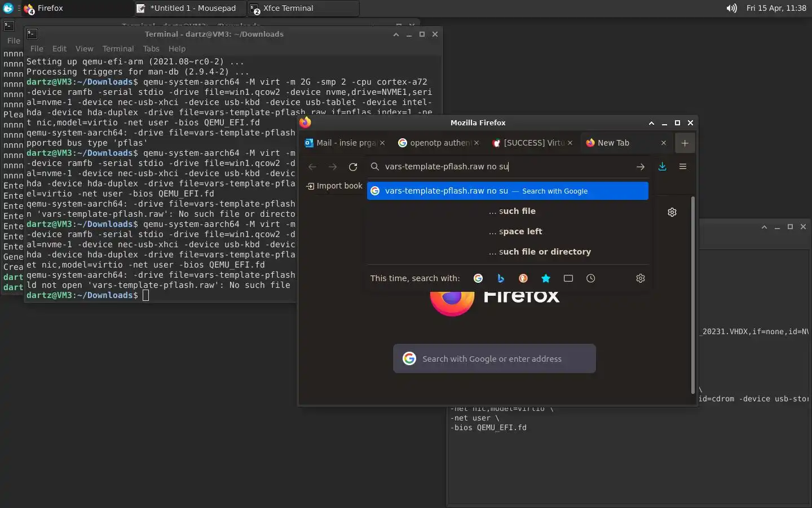Close the Mail - insie tab
812x508 pixels.
point(382,143)
